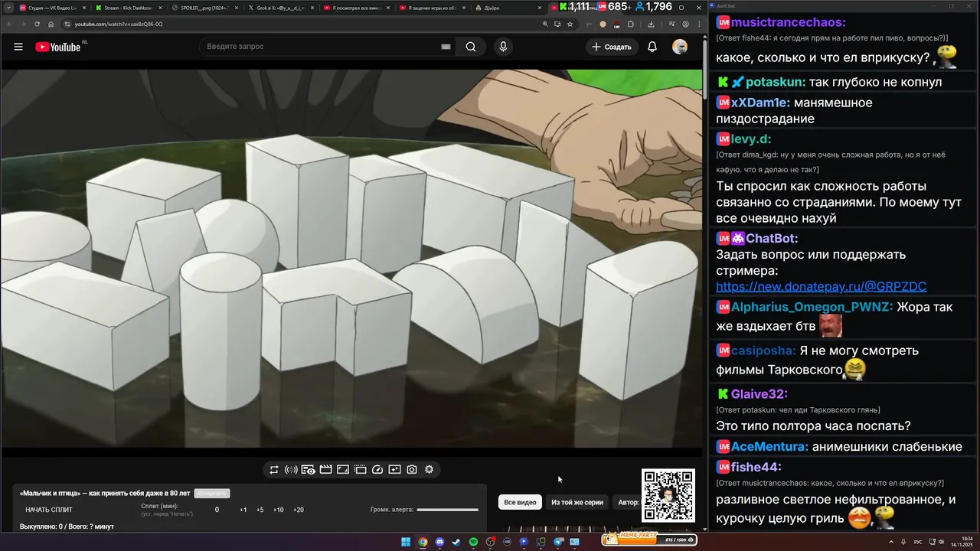Open Chrome downloads icon
This screenshot has height=551, width=980.
651,24
